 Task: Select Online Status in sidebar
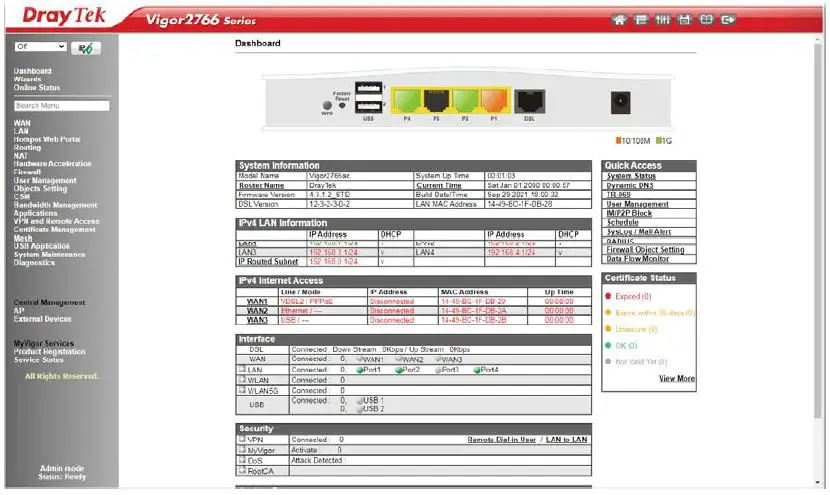[x=37, y=87]
